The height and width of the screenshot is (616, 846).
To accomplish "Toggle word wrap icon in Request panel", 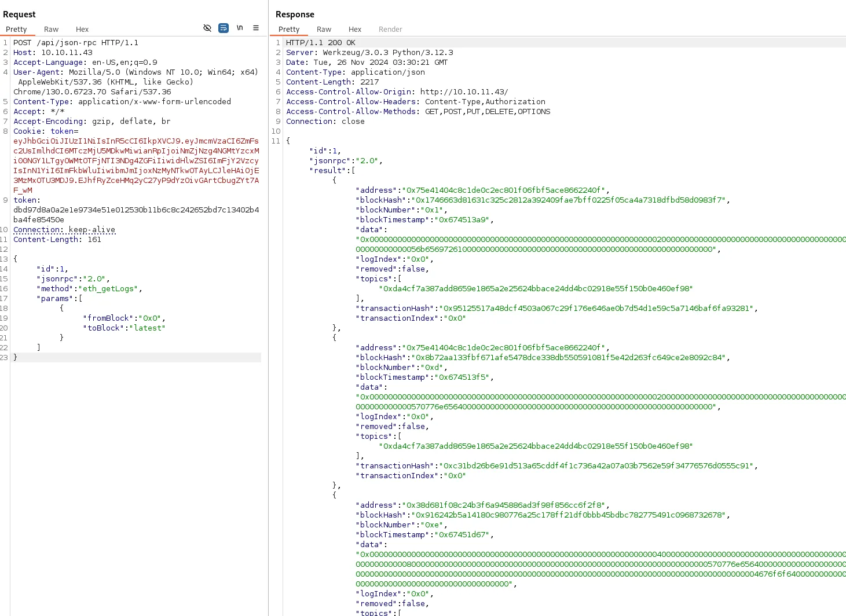I will coord(224,28).
